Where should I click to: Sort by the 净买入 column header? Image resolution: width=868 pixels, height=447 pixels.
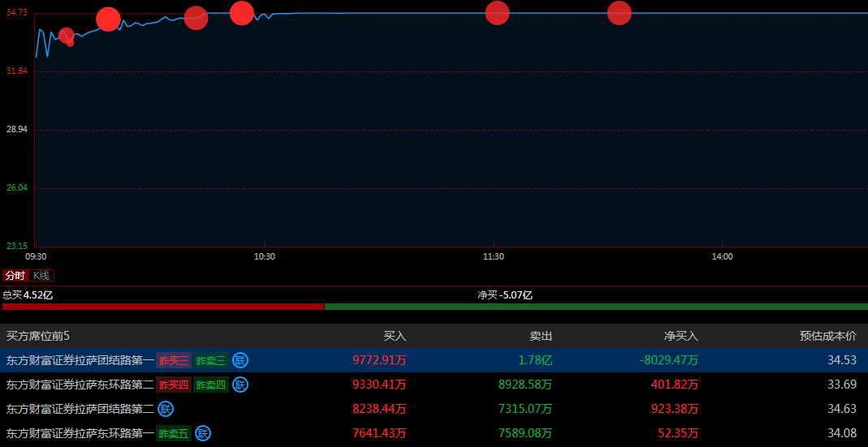681,336
